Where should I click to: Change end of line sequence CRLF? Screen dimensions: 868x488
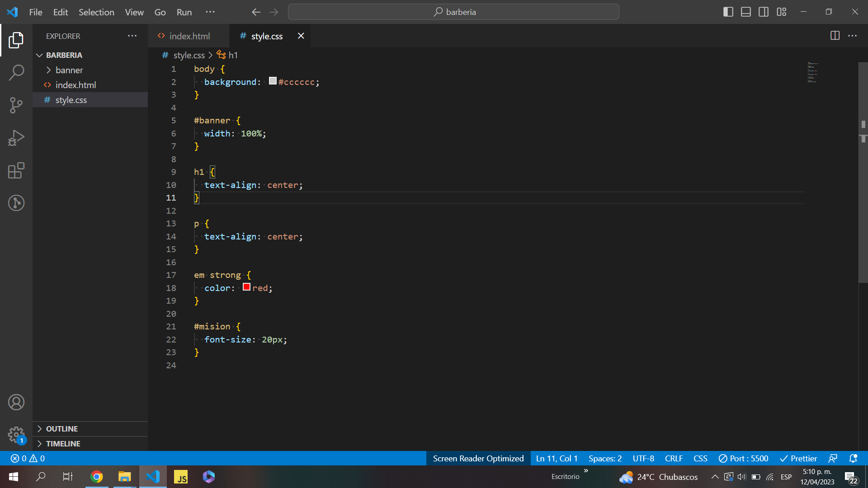(674, 458)
